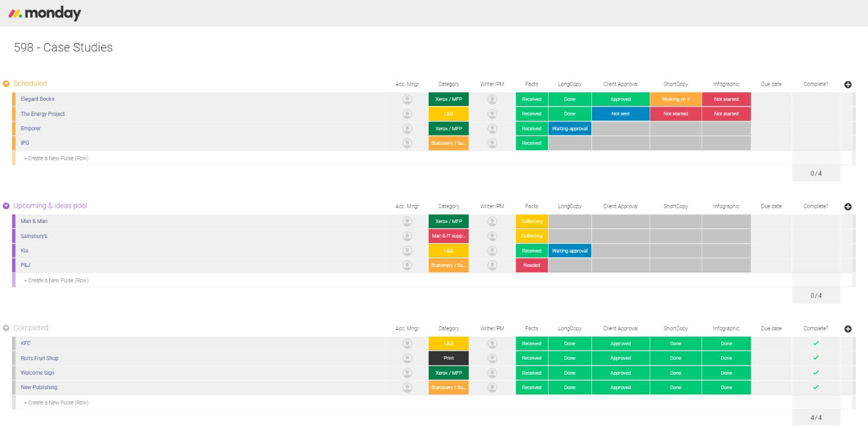
Task: Add column to Upcoming & ideas pool group
Action: tap(848, 207)
